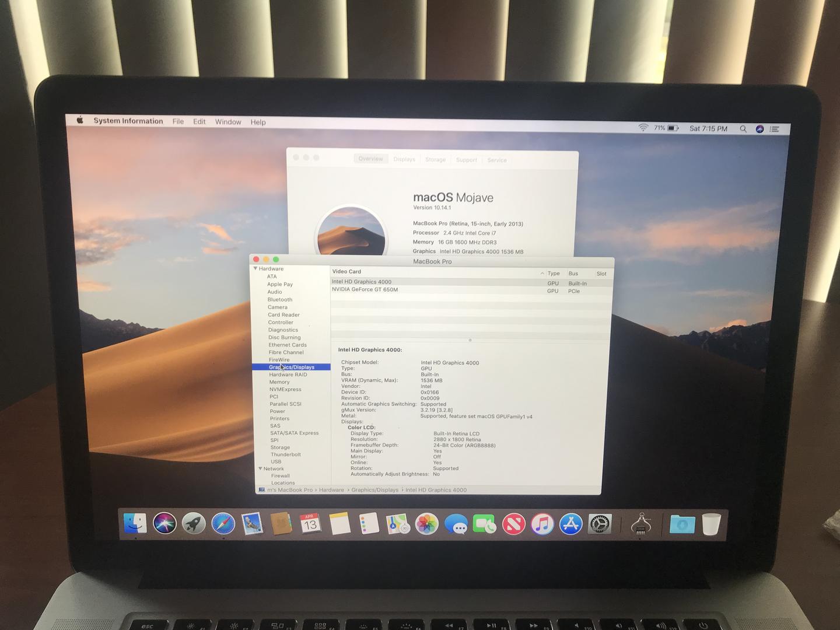This screenshot has width=840, height=630.
Task: Open App Store from the Dock
Action: tap(570, 524)
